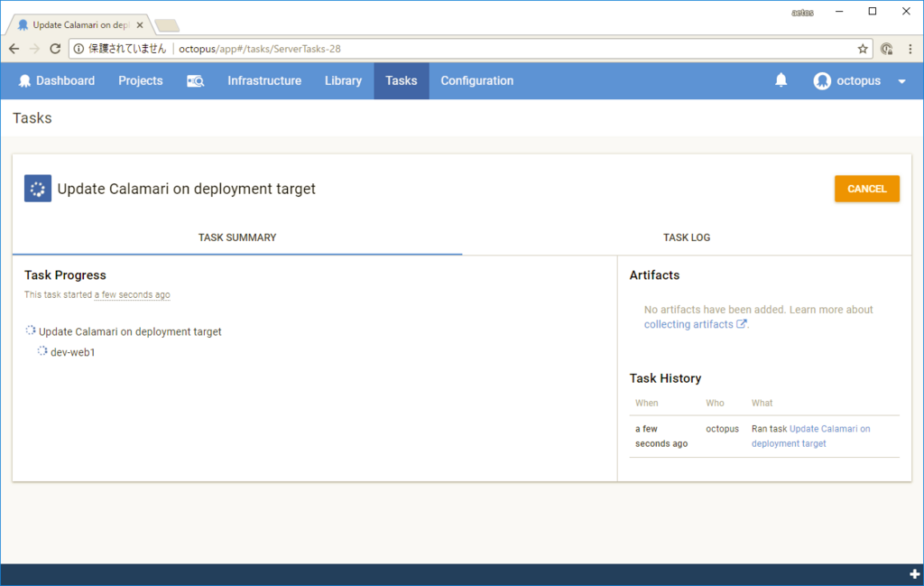Viewport: 924px width, 586px height.
Task: Select the Update Calamari browser tab
Action: [80, 24]
